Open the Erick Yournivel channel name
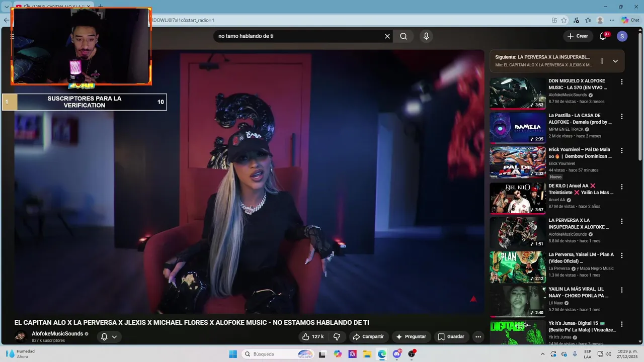644x362 pixels. pyautogui.click(x=562, y=163)
